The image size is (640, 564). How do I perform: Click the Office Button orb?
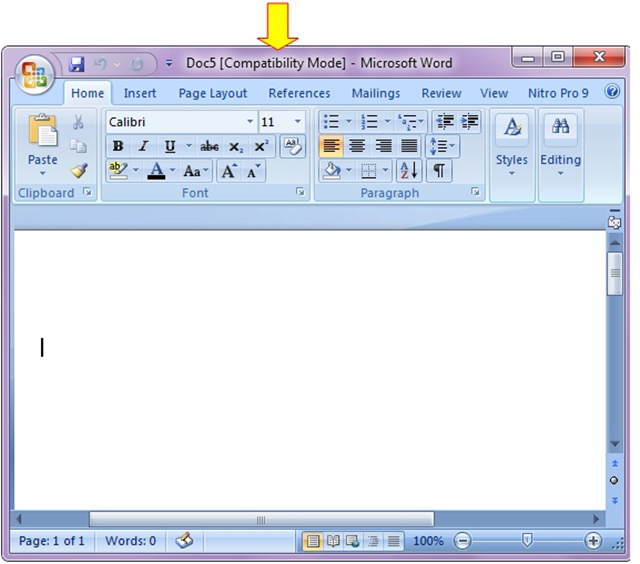[x=35, y=74]
